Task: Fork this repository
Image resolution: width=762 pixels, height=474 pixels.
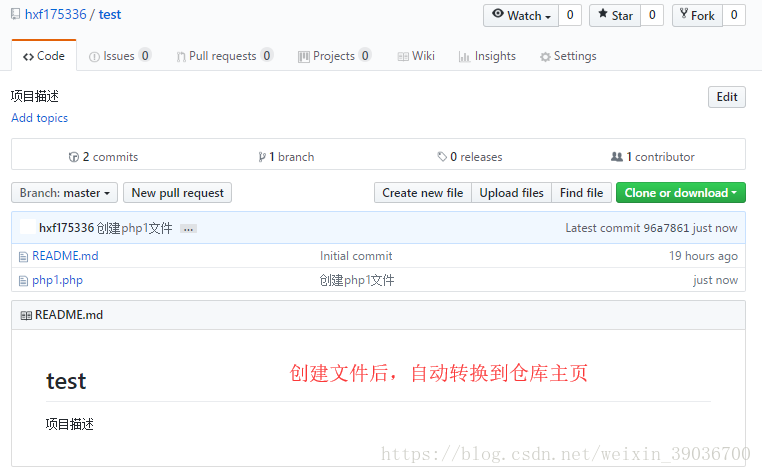Action: pos(697,16)
